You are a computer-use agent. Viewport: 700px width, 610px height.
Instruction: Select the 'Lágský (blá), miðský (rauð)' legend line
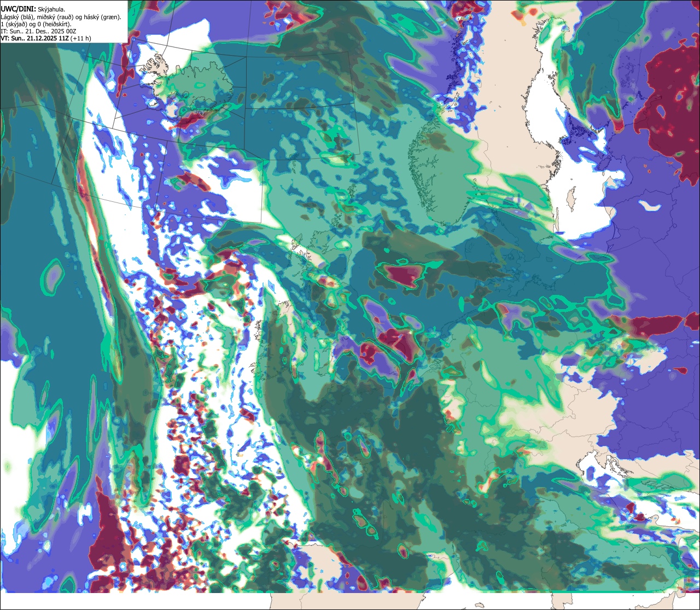pos(61,17)
